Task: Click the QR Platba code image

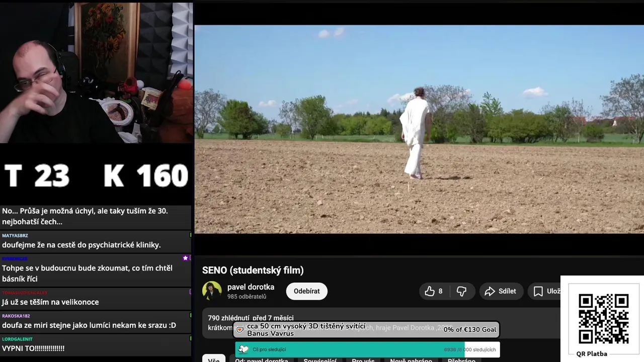Action: [x=603, y=319]
